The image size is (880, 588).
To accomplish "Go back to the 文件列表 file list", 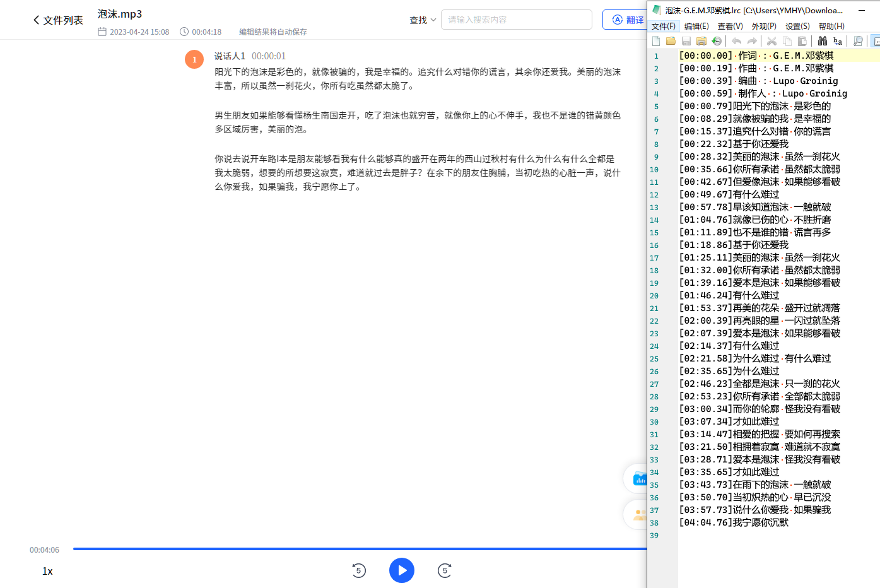I will point(58,20).
